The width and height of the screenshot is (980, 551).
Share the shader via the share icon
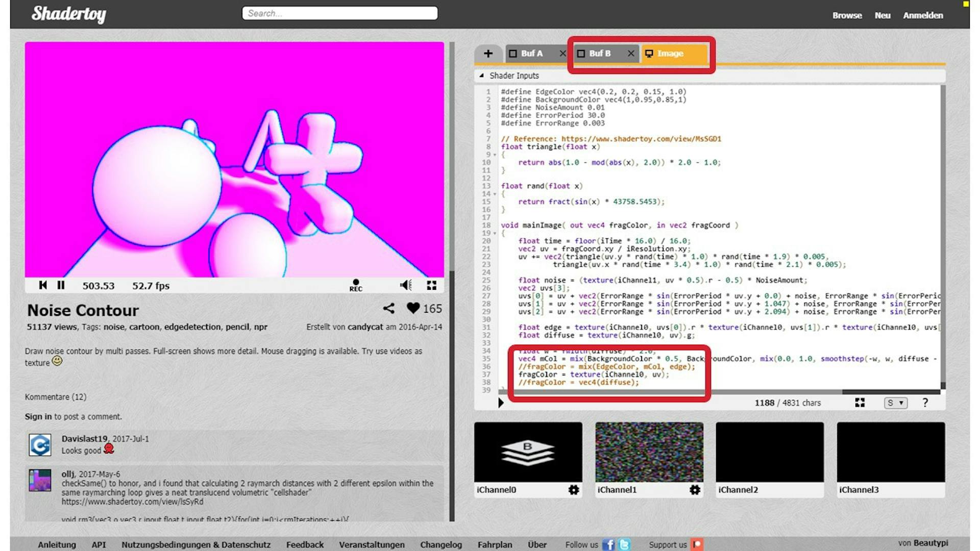389,308
